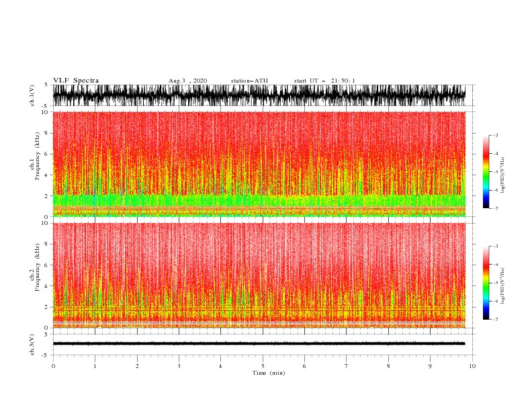Click the "8" kHz tick of ch.1 spectrogram
Viewport: 532px width, 411px height.
(x=47, y=133)
